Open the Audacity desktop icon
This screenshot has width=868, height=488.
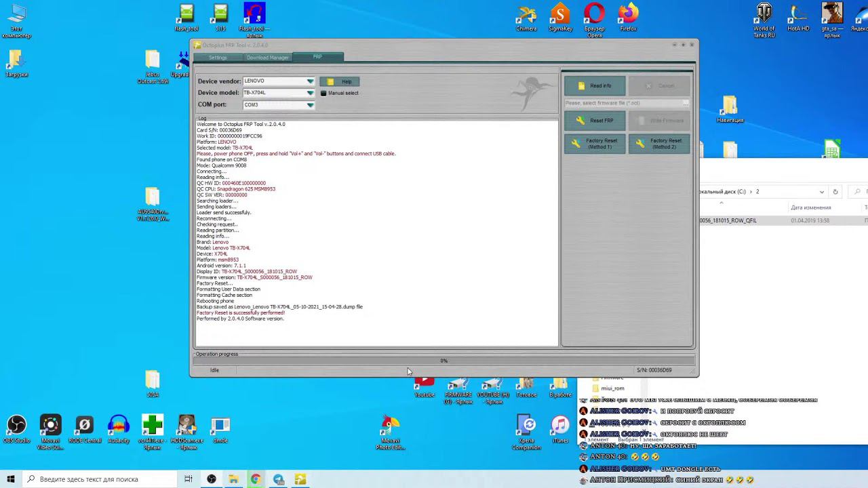point(119,430)
